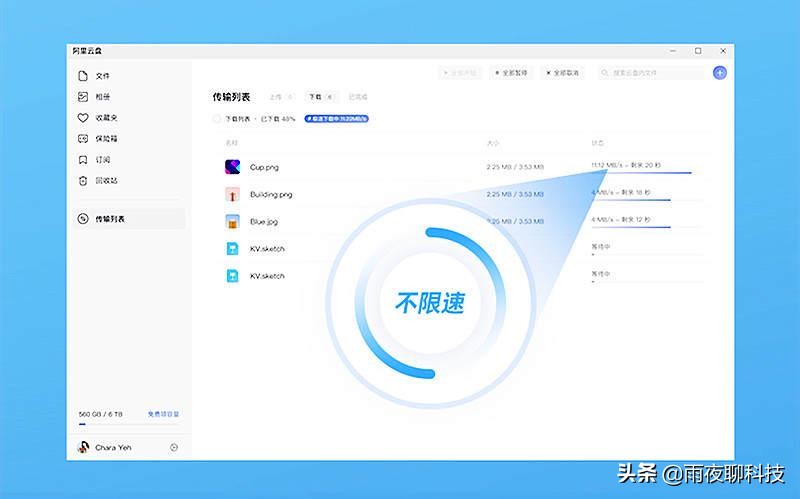Click the storage usage bar under 560 GB

coord(129,424)
